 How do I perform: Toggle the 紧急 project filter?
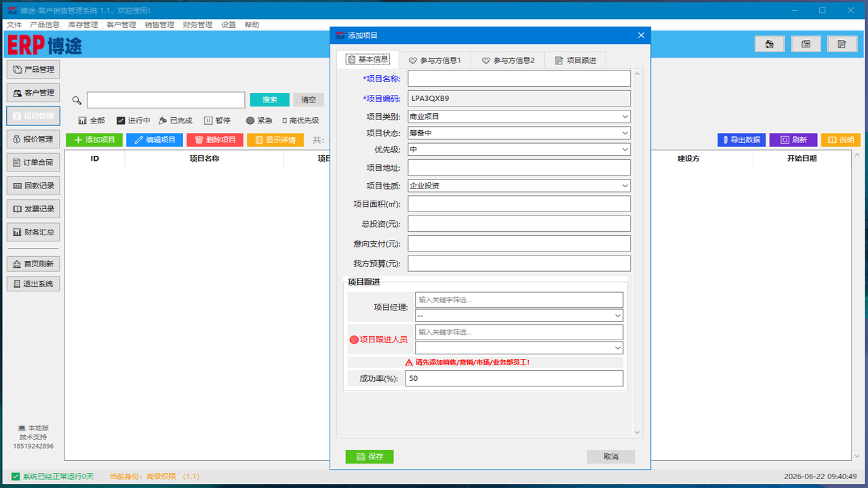(x=259, y=121)
